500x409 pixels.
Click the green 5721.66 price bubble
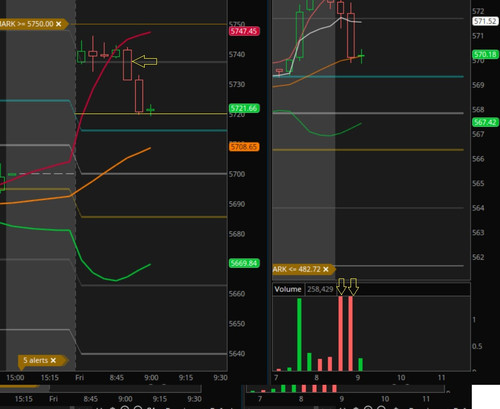pos(244,108)
